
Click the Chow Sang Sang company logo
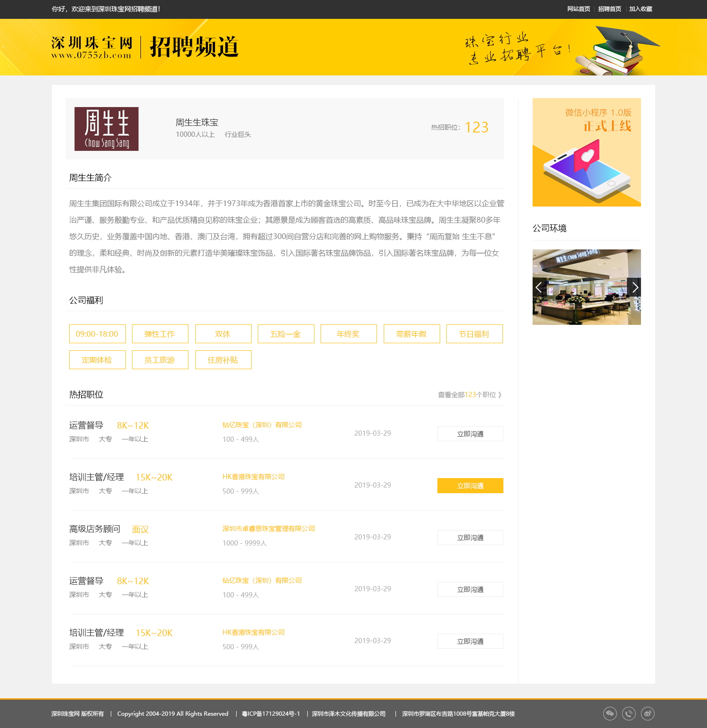point(106,129)
